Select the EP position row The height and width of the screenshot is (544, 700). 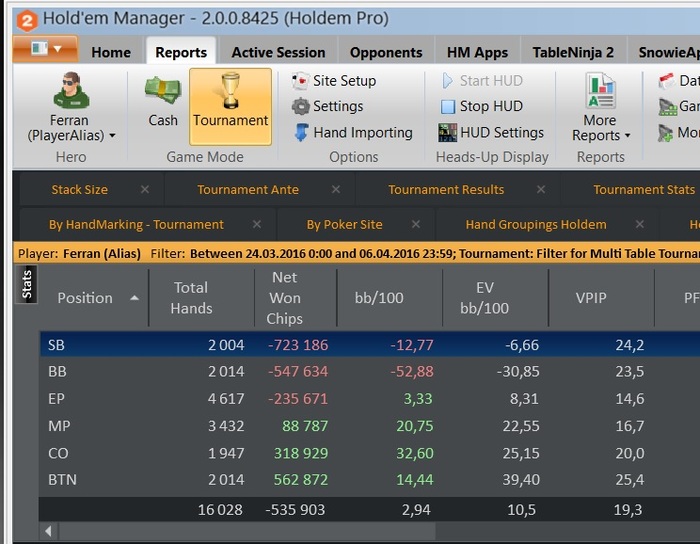click(x=370, y=398)
